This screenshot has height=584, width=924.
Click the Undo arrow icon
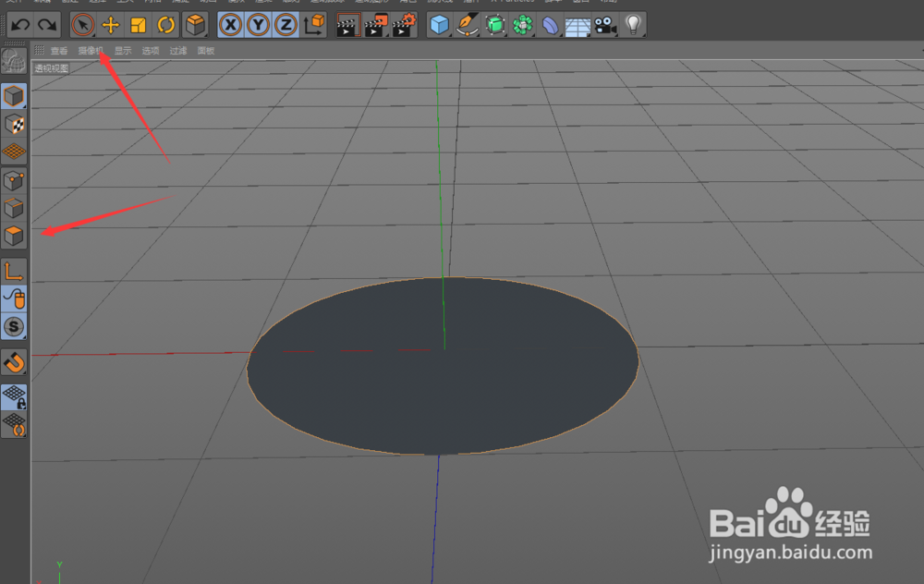point(20,25)
